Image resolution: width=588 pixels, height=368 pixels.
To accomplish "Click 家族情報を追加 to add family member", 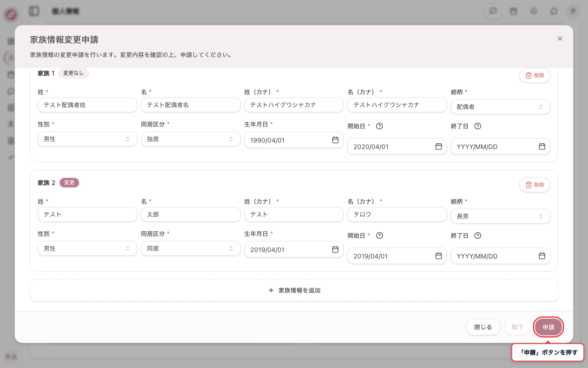I will click(294, 290).
